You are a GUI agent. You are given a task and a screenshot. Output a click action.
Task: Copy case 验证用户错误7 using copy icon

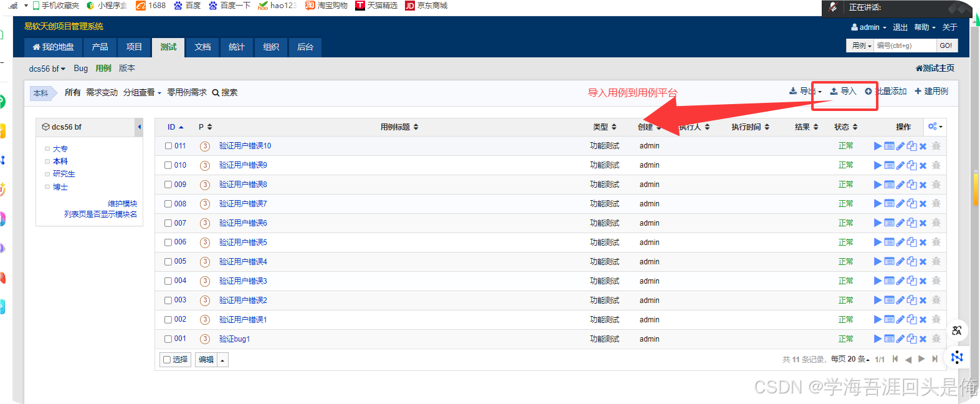point(912,204)
